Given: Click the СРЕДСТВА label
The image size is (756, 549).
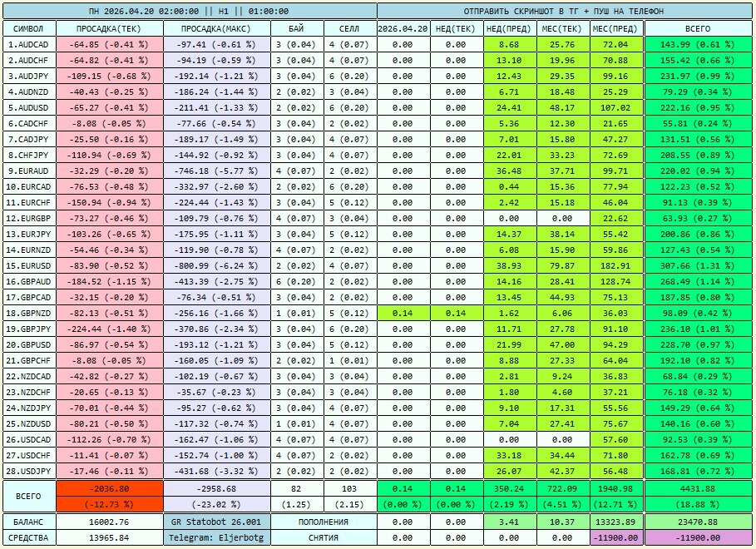Looking at the screenshot, I should (x=29, y=537).
